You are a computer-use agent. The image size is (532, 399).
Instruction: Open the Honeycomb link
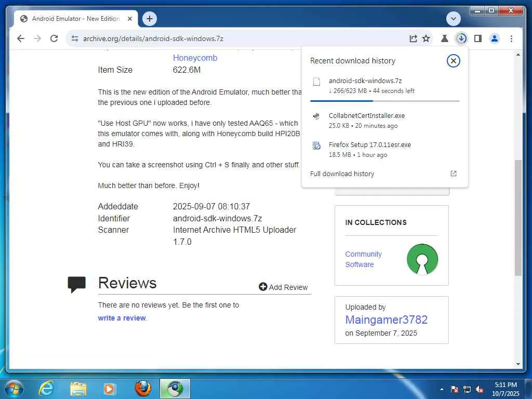pyautogui.click(x=195, y=58)
